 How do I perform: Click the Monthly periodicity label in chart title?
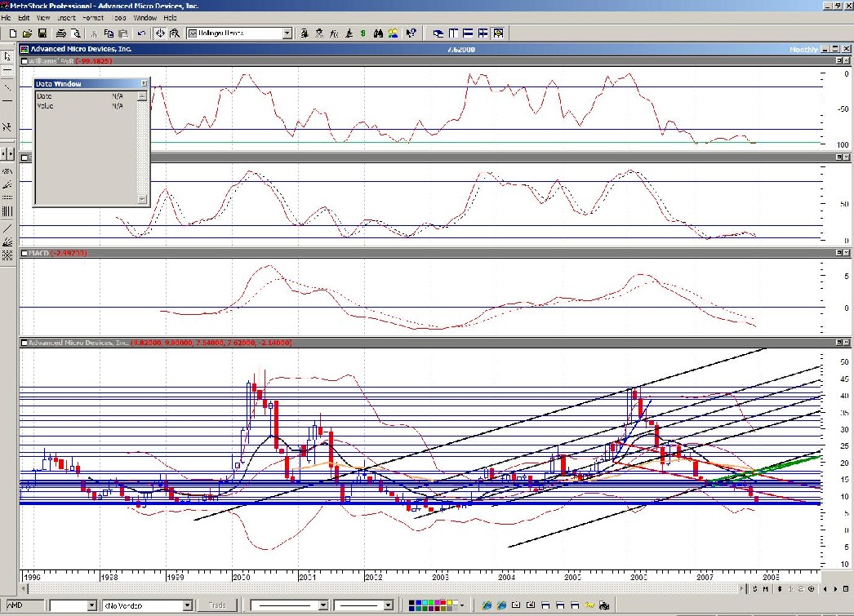(803, 49)
